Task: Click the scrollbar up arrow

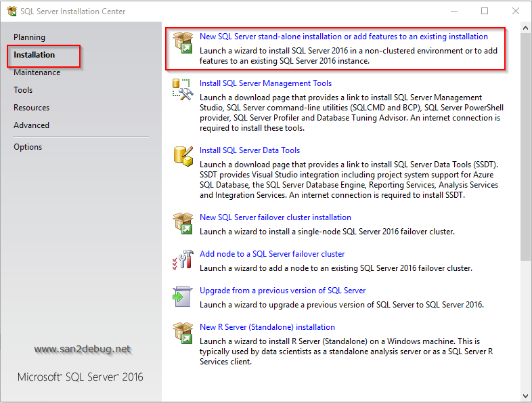Action: click(x=525, y=28)
